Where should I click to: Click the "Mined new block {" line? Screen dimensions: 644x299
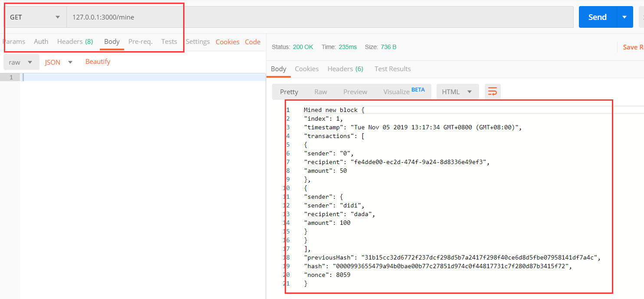coord(334,110)
